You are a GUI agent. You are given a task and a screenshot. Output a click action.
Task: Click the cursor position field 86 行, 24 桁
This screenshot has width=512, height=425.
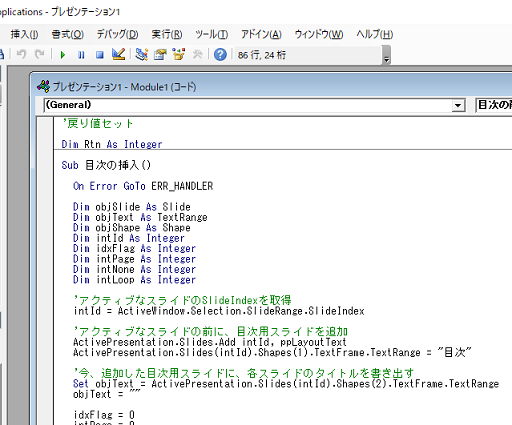pyautogui.click(x=308, y=55)
